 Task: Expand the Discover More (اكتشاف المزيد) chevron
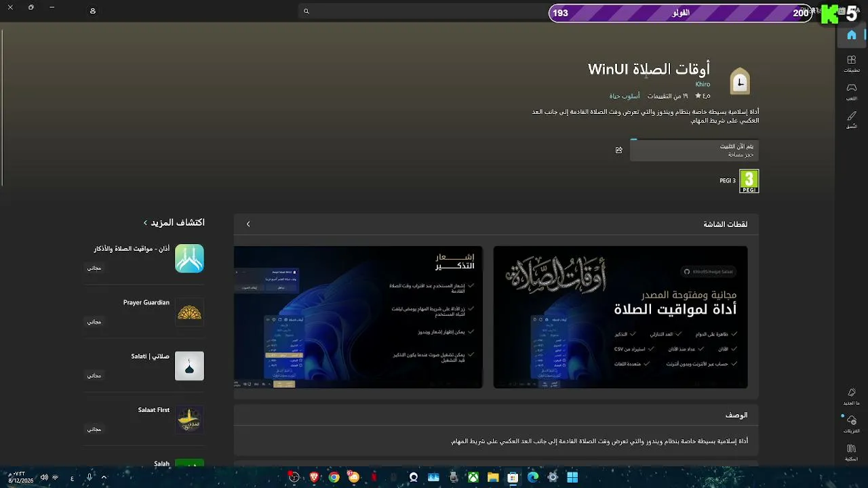(145, 222)
